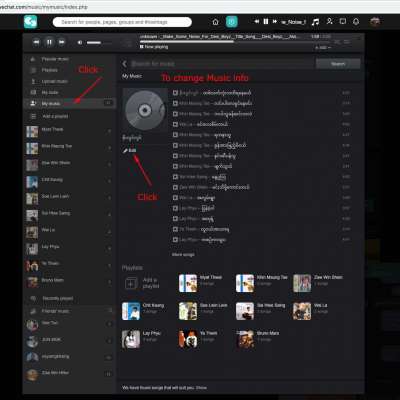The image size is (400, 400).
Task: Go back with the left chevron arrow
Action: (124, 64)
